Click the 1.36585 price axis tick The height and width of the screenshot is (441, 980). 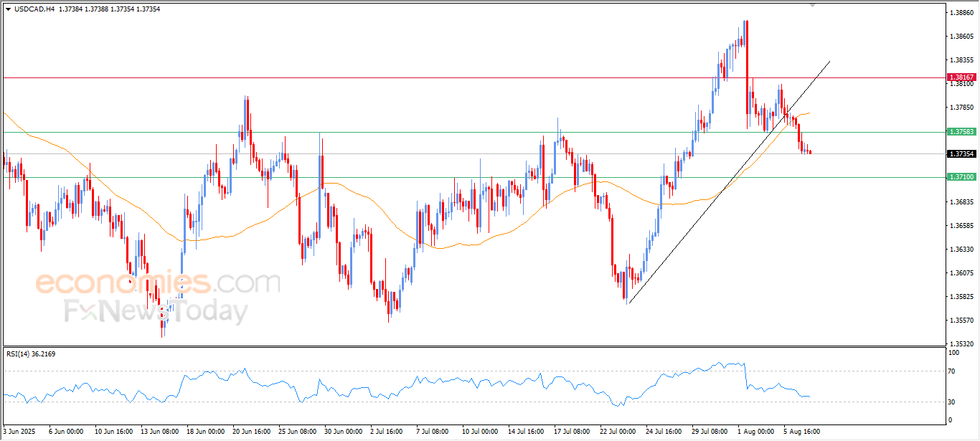click(x=961, y=226)
